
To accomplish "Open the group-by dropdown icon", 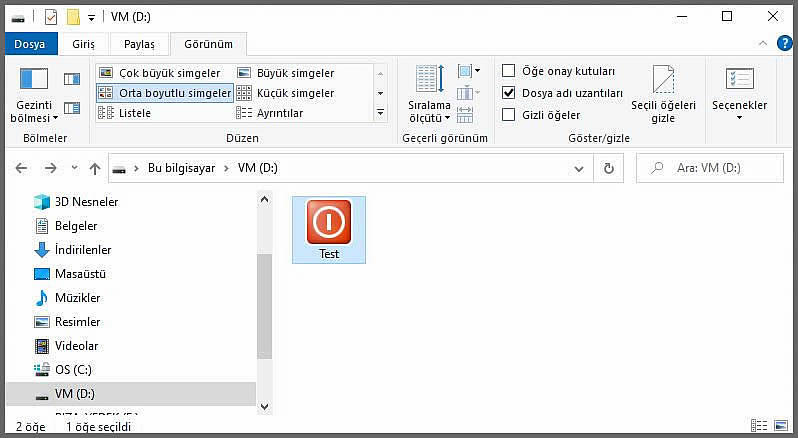I will (x=469, y=71).
